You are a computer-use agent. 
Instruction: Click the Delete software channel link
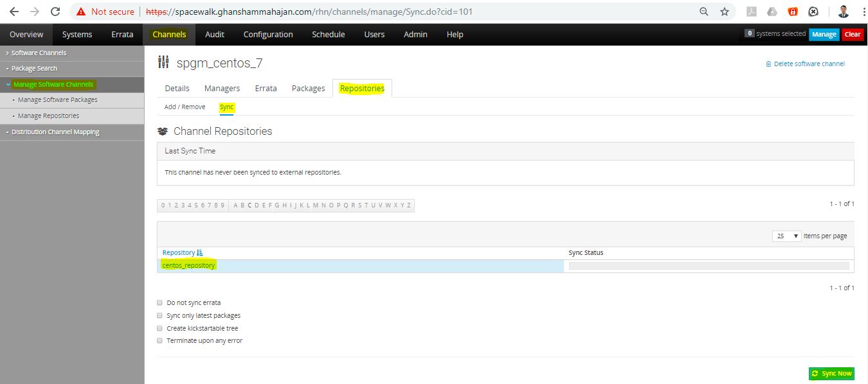809,64
